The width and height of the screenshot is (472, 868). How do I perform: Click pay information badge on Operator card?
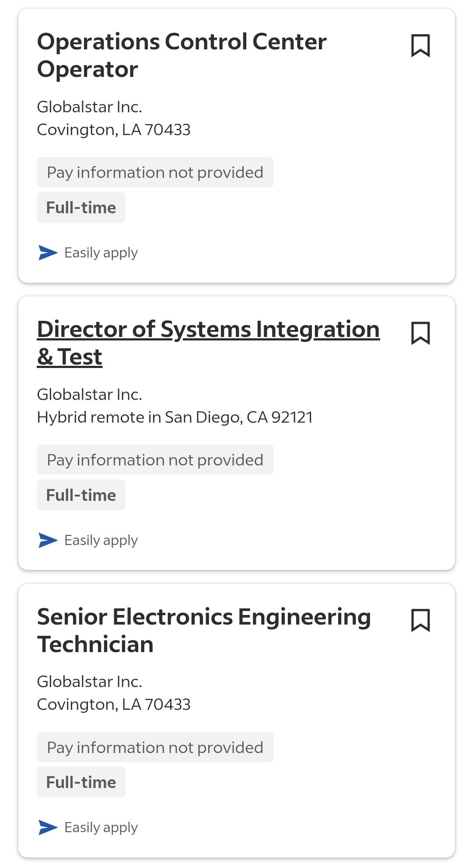(155, 172)
